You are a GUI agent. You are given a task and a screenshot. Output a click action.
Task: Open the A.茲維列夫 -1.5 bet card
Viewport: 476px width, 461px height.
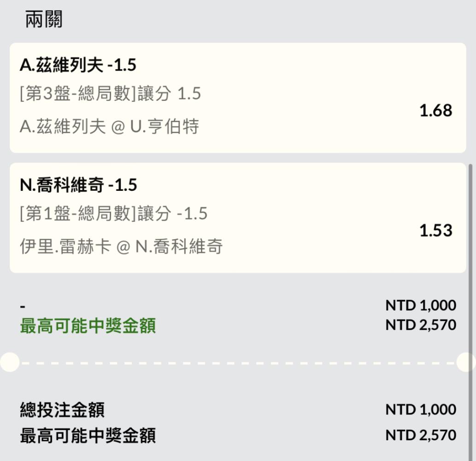pos(238,98)
